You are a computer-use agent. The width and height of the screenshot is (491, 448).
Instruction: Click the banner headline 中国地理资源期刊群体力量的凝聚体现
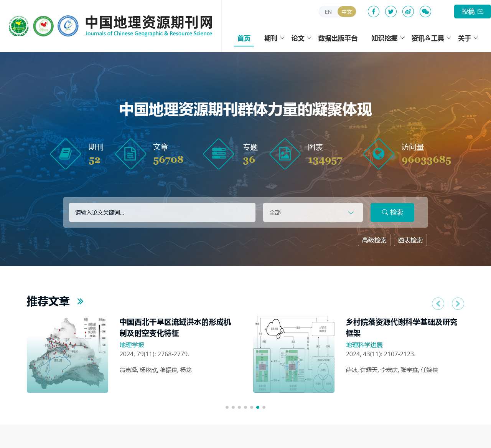pos(245,109)
